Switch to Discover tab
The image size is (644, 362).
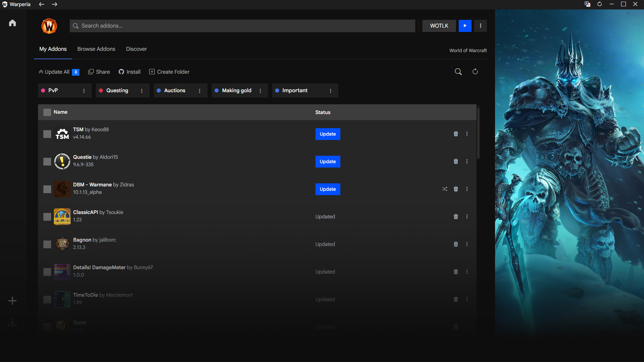tap(136, 49)
